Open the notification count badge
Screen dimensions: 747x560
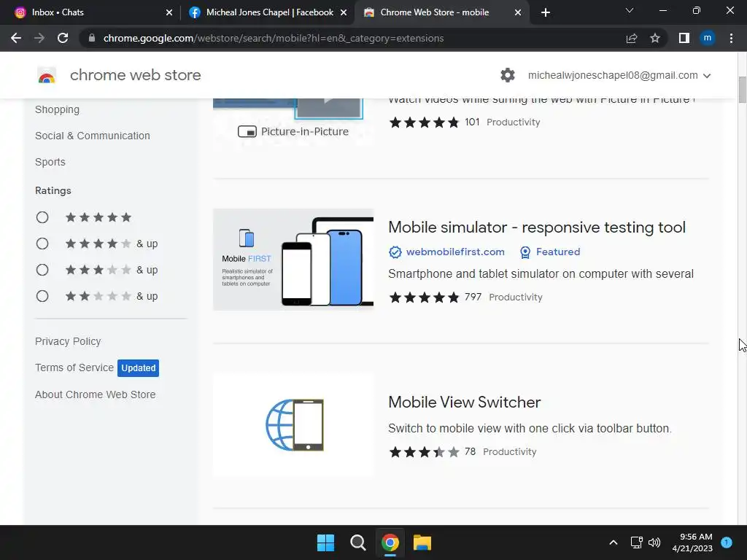(727, 542)
